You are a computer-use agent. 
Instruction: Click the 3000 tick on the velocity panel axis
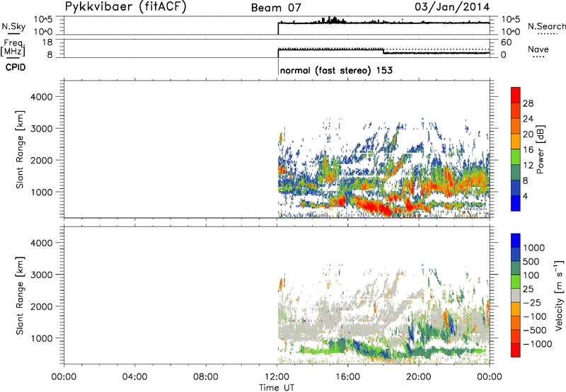[x=42, y=275]
